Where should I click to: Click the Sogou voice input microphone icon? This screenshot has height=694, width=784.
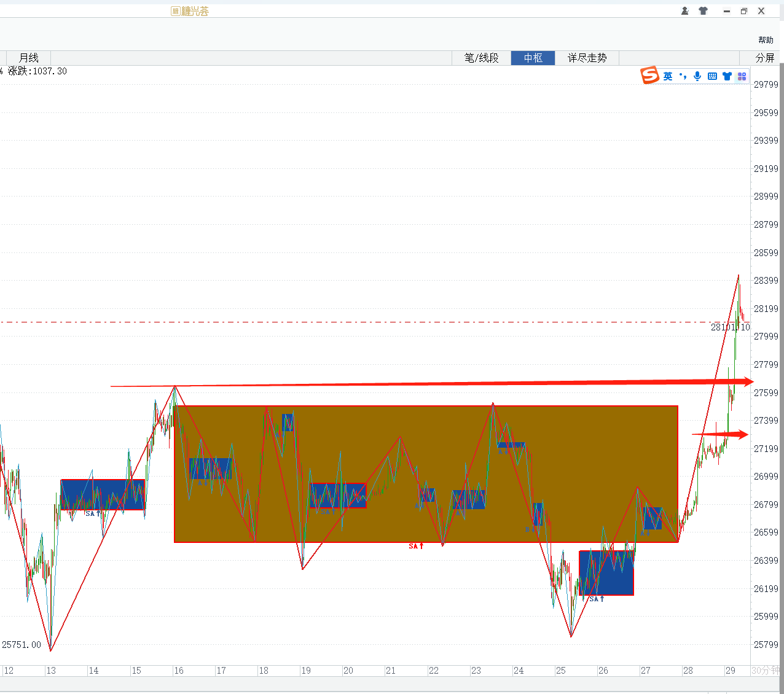697,76
